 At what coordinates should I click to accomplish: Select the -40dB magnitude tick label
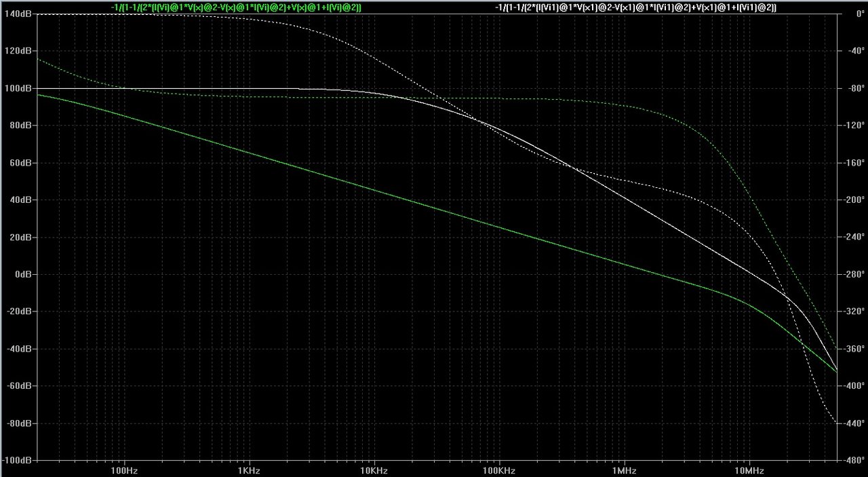click(x=19, y=349)
